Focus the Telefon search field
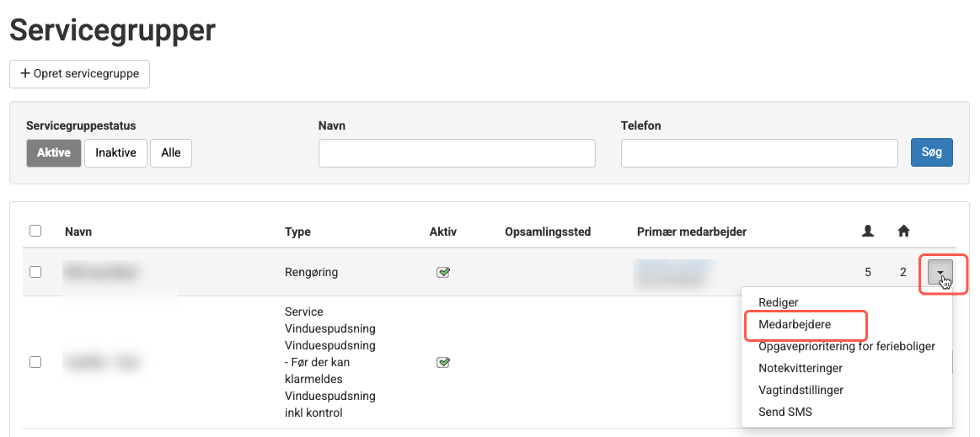Image resolution: width=980 pixels, height=437 pixels. (759, 153)
